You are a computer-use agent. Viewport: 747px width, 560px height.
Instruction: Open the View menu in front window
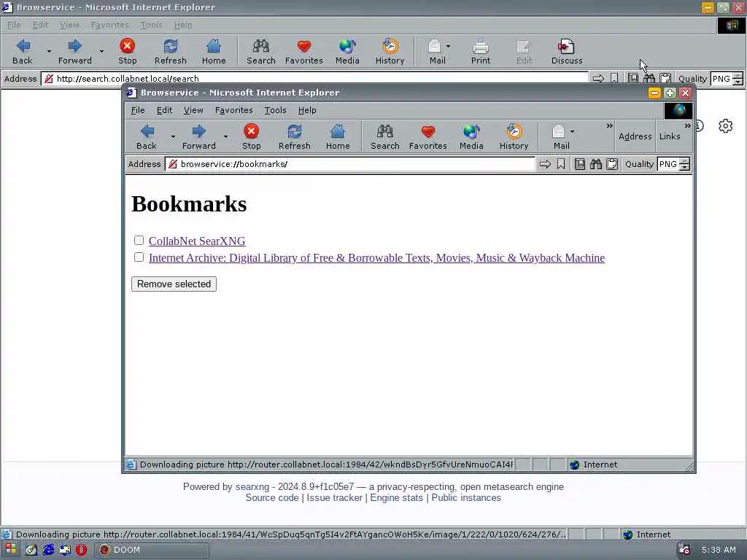tap(193, 111)
